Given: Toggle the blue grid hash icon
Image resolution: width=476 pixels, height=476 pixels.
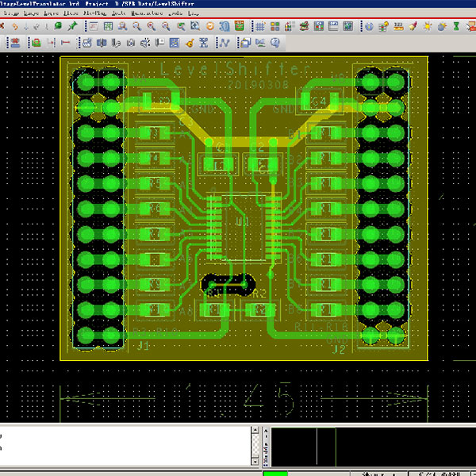Looking at the screenshot, I should pos(260,27).
